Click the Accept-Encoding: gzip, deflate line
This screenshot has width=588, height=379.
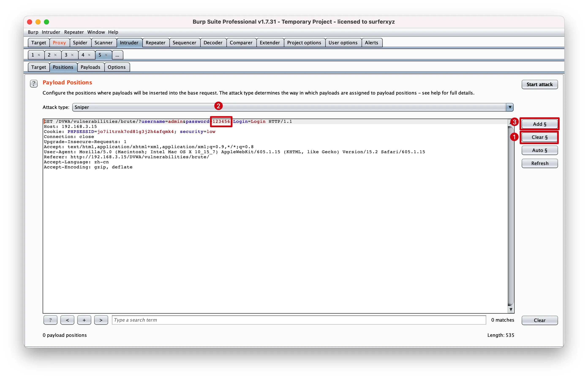[88, 167]
